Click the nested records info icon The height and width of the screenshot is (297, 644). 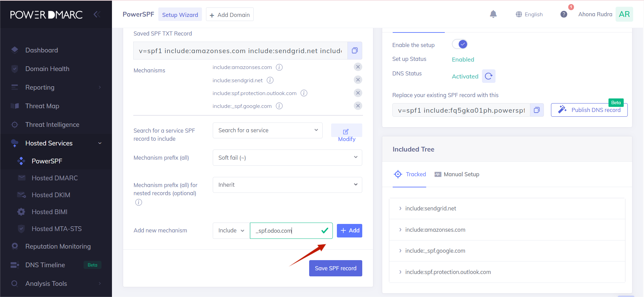pos(139,202)
